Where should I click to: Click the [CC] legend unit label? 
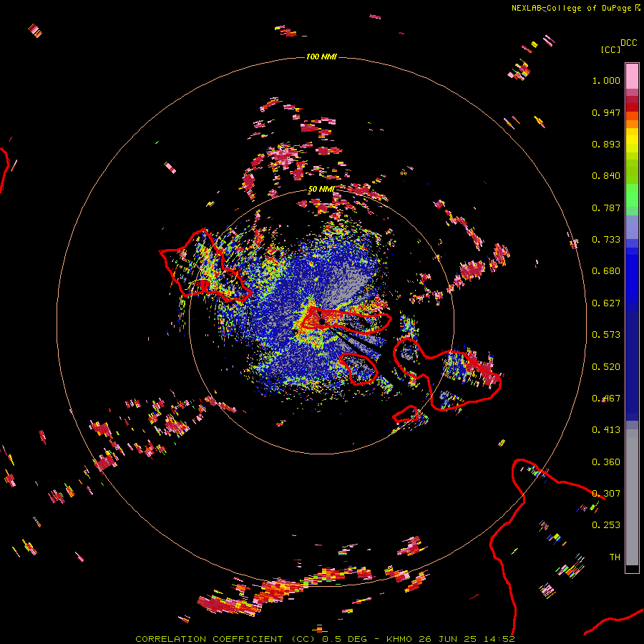tap(610, 49)
